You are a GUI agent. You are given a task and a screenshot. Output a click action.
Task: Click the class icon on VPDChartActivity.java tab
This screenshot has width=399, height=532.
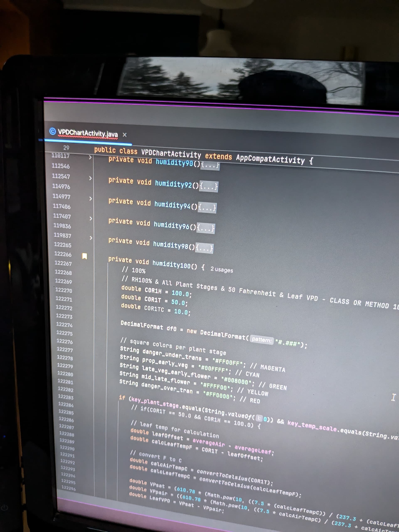click(x=52, y=131)
